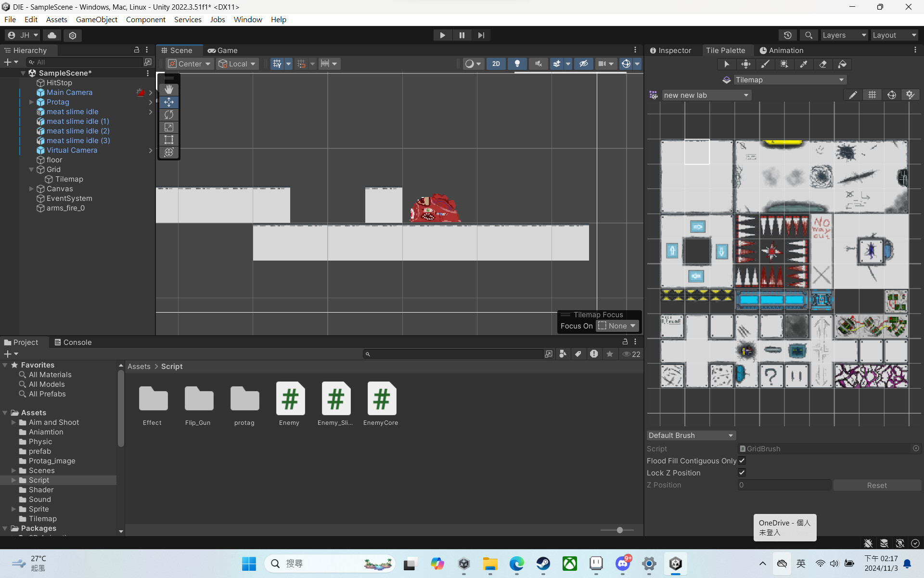This screenshot has width=924, height=578.
Task: Activate the Rotate tool in the Scene toolbar
Action: click(169, 115)
